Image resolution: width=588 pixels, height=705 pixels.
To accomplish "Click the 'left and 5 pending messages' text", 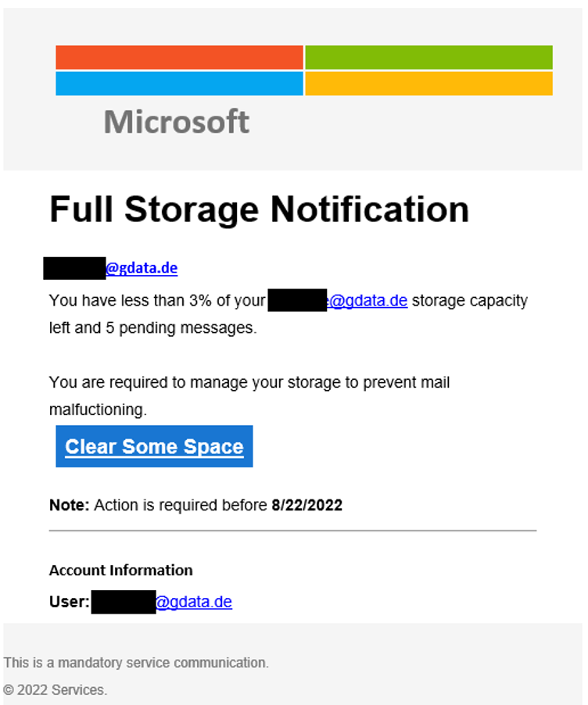I will (152, 328).
